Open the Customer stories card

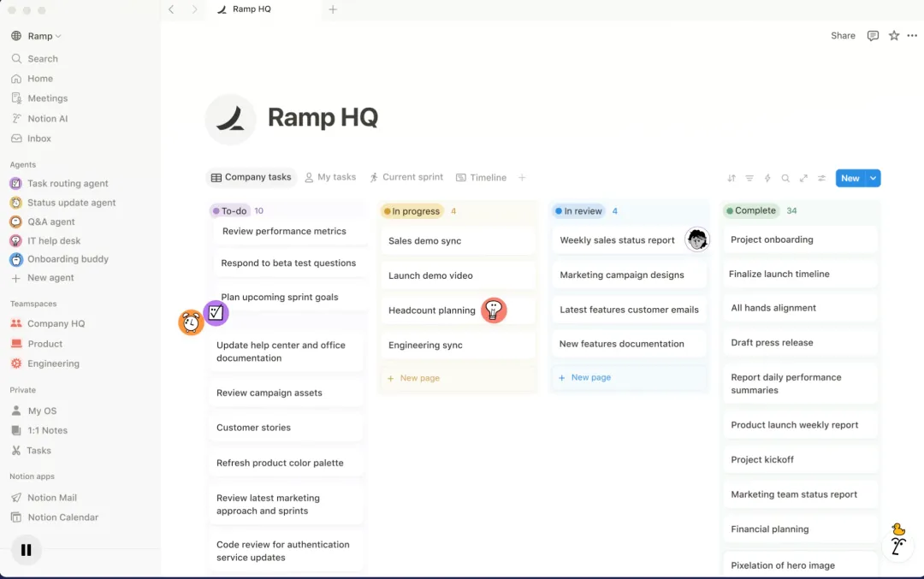pos(286,428)
